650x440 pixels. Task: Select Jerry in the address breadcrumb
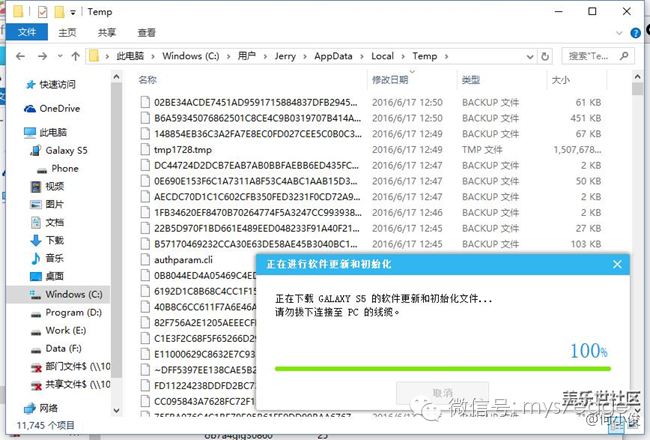(x=285, y=56)
